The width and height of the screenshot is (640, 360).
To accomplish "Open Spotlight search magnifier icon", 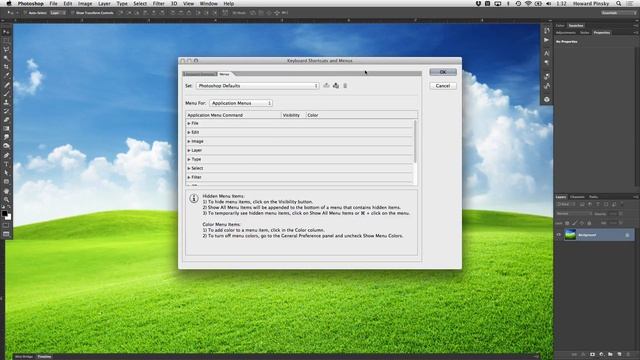I will point(618,4).
